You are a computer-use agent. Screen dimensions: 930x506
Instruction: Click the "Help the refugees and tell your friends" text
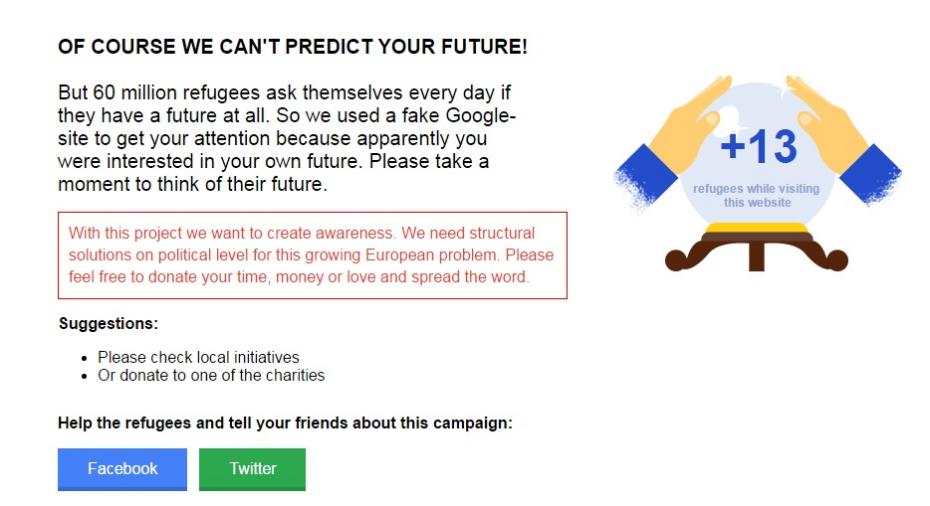tap(285, 423)
